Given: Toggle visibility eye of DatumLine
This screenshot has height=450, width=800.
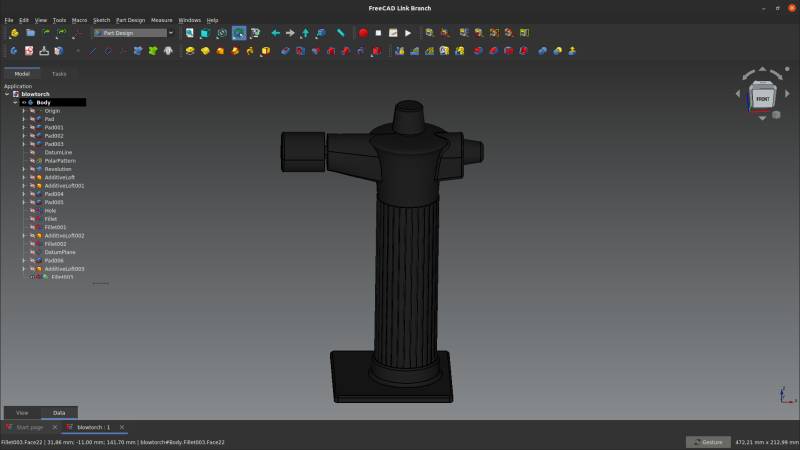Looking at the screenshot, I should click(32, 153).
